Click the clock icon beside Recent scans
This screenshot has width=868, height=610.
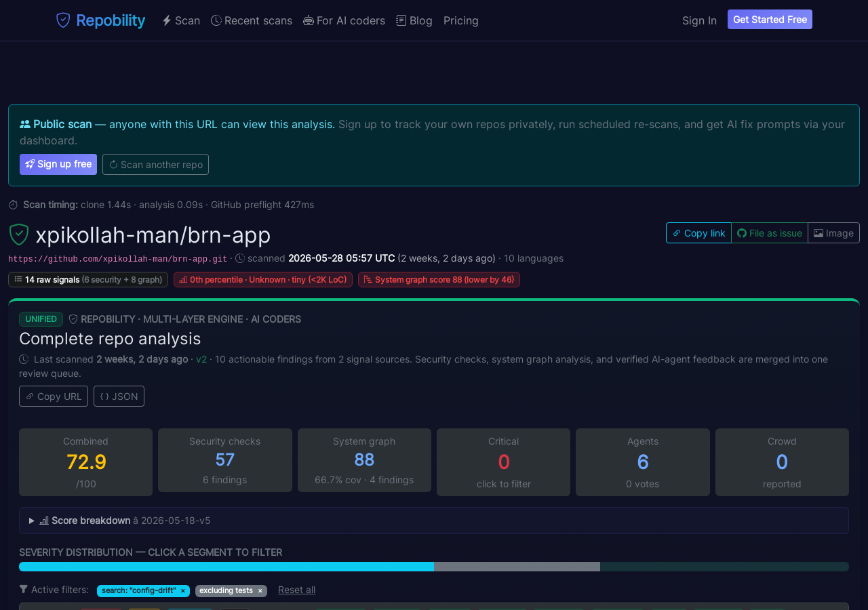[216, 20]
